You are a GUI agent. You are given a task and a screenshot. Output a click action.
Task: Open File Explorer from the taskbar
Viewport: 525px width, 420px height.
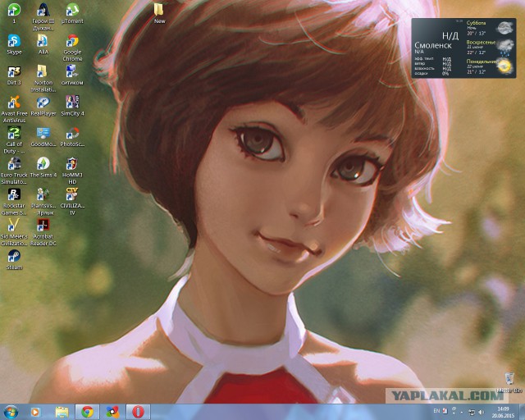(x=62, y=412)
